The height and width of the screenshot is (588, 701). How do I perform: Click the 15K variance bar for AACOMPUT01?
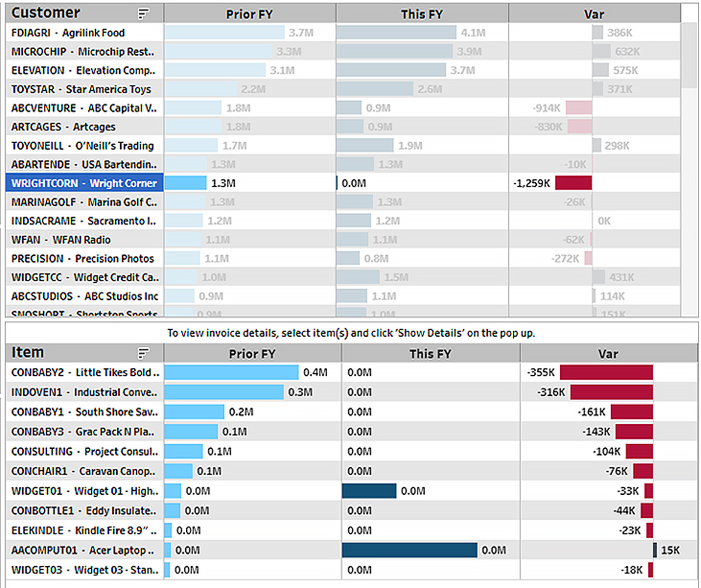(655, 550)
